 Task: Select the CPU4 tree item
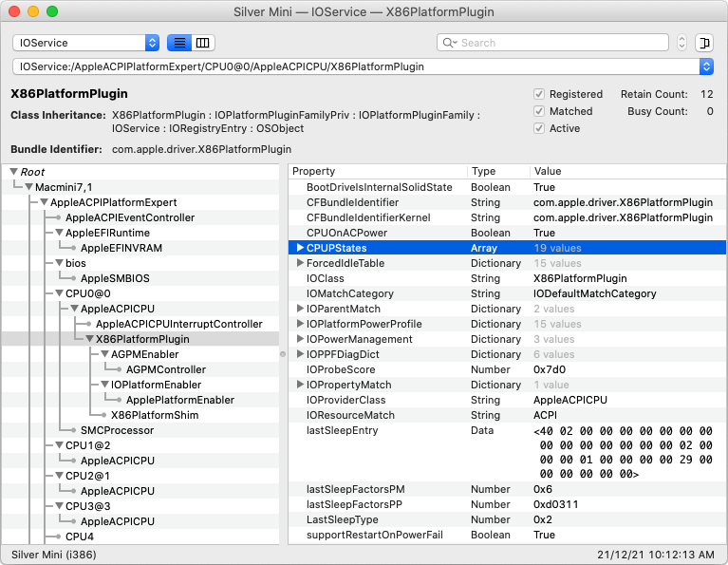pos(80,537)
